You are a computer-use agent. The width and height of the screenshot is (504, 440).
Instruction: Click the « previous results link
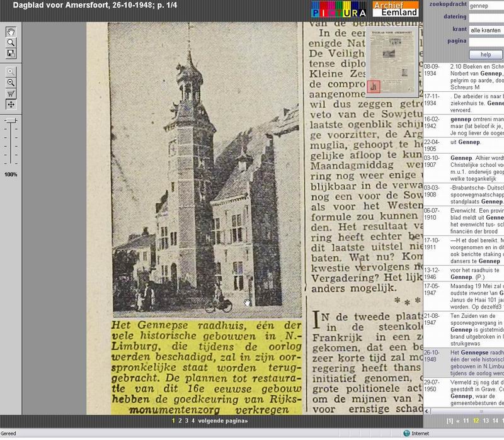[x=458, y=420]
